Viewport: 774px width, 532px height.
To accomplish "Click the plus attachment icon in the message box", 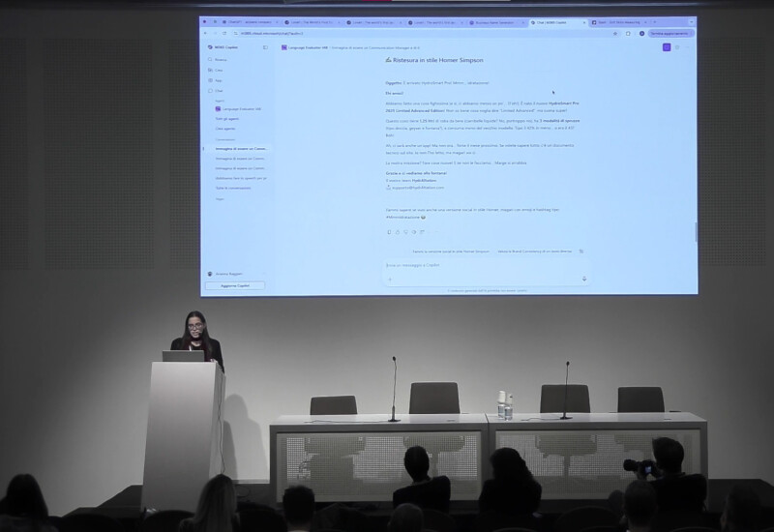I will pos(390,279).
